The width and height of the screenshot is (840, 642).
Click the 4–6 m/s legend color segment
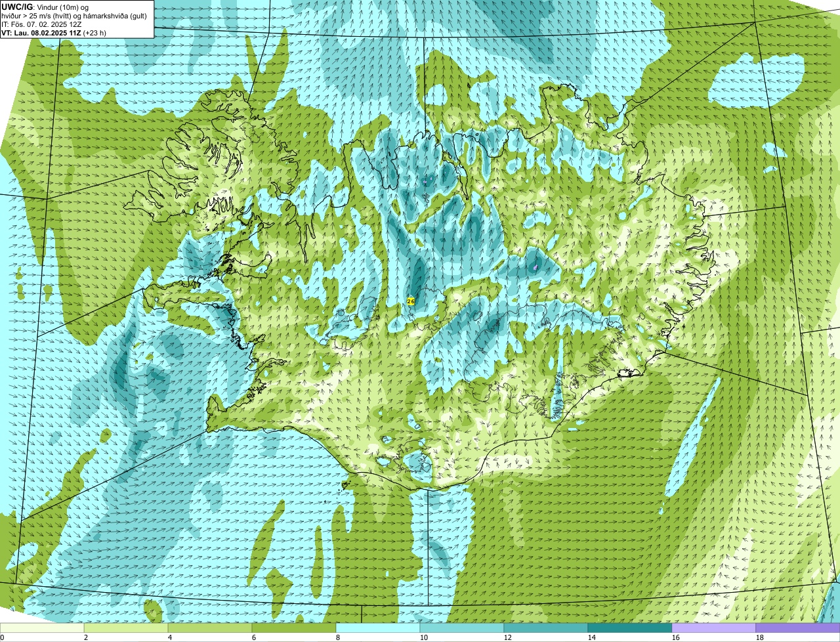(x=210, y=628)
